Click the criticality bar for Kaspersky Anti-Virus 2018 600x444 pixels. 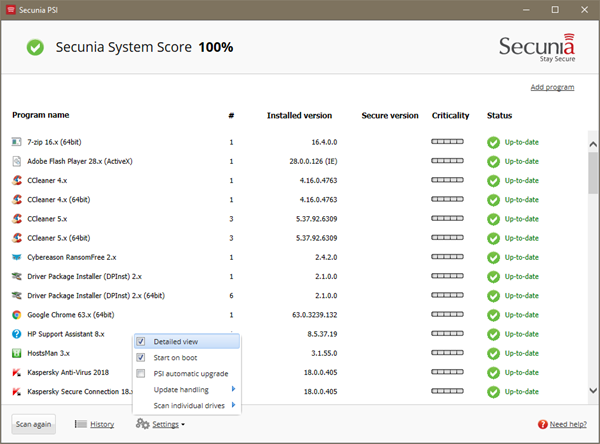447,372
